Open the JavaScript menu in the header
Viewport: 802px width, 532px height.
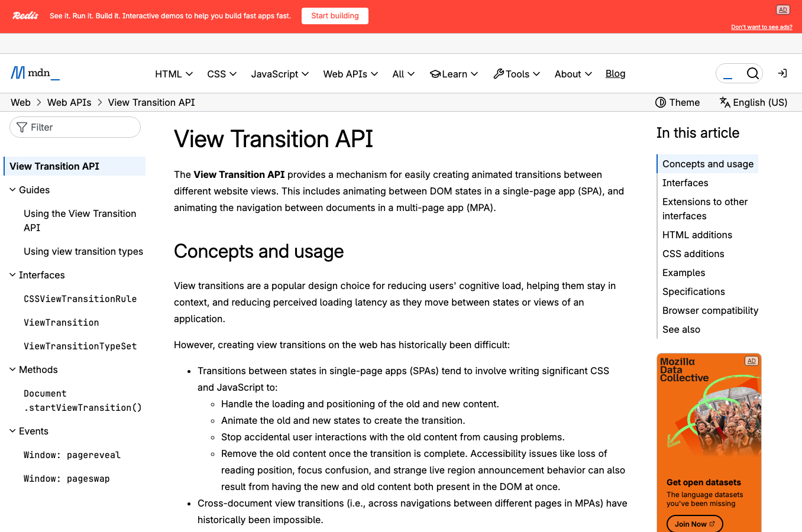coord(279,74)
